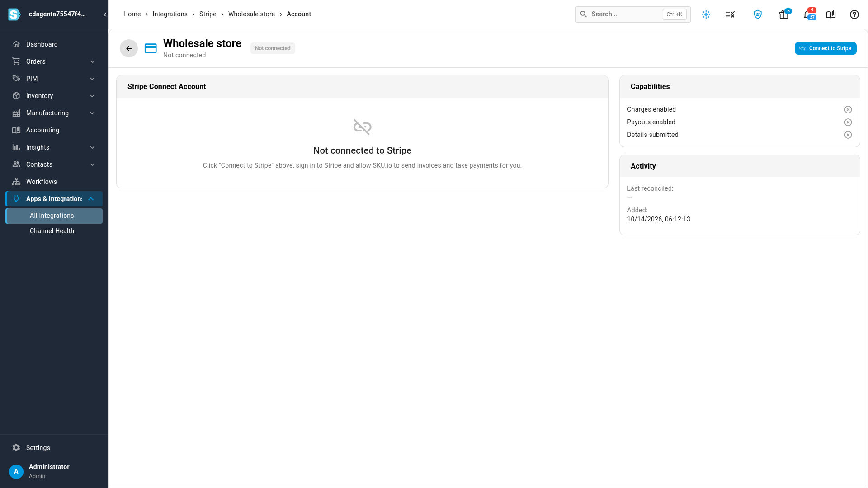Click the Added date 10/14/2026, 06:12:13
868x488 pixels.
point(658,219)
